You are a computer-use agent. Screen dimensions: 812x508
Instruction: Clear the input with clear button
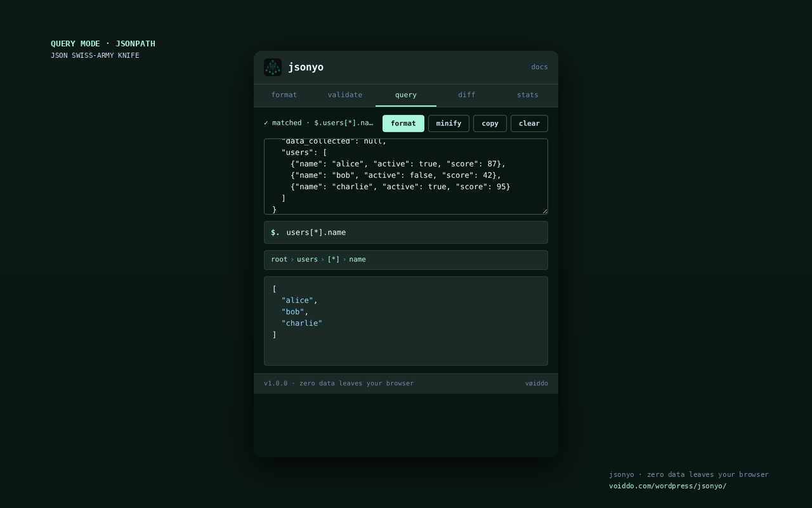[529, 123]
